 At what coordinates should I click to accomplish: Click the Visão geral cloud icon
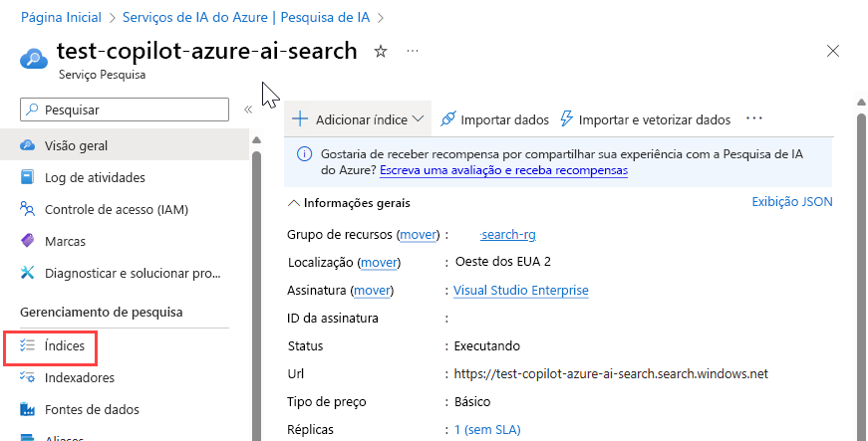point(27,145)
